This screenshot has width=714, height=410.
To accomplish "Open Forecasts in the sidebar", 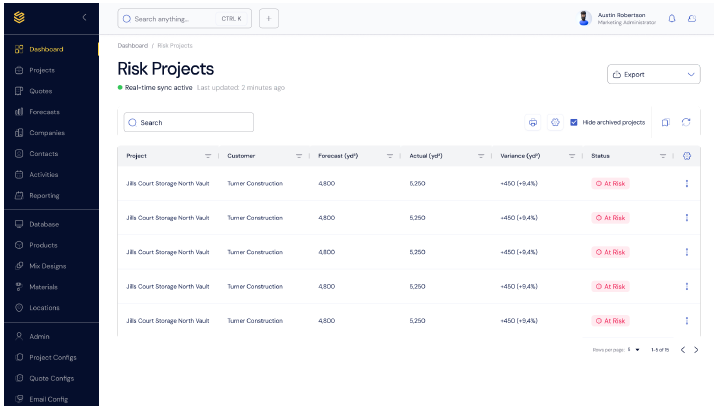I will coord(44,111).
